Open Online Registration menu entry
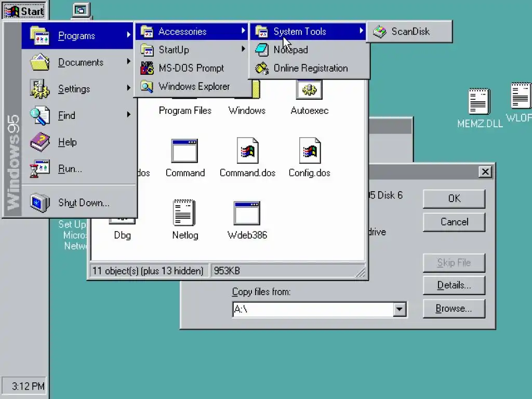 (x=310, y=68)
